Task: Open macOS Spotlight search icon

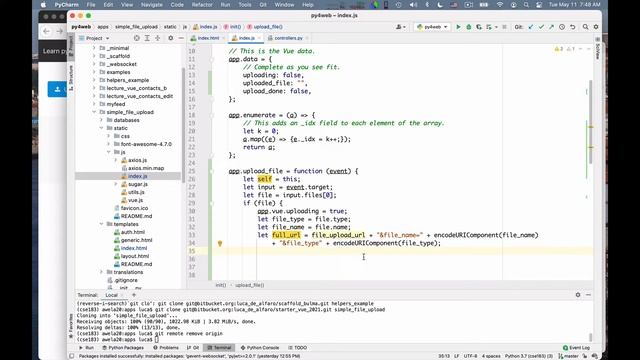Action: [526, 5]
